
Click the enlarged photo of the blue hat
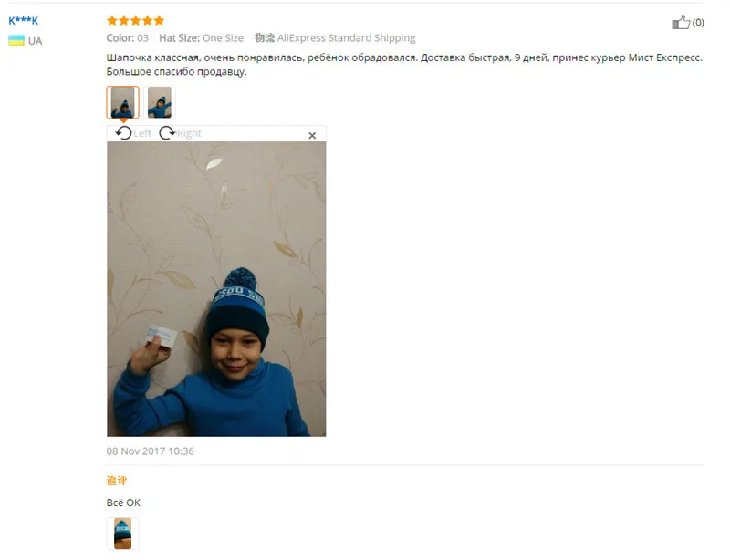pyautogui.click(x=216, y=289)
